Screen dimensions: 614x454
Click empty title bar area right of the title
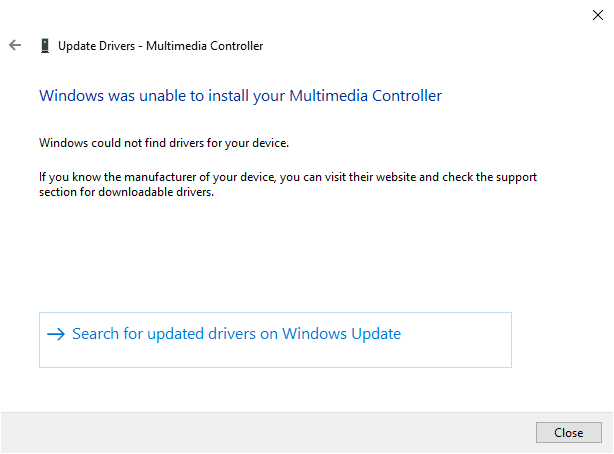420,45
